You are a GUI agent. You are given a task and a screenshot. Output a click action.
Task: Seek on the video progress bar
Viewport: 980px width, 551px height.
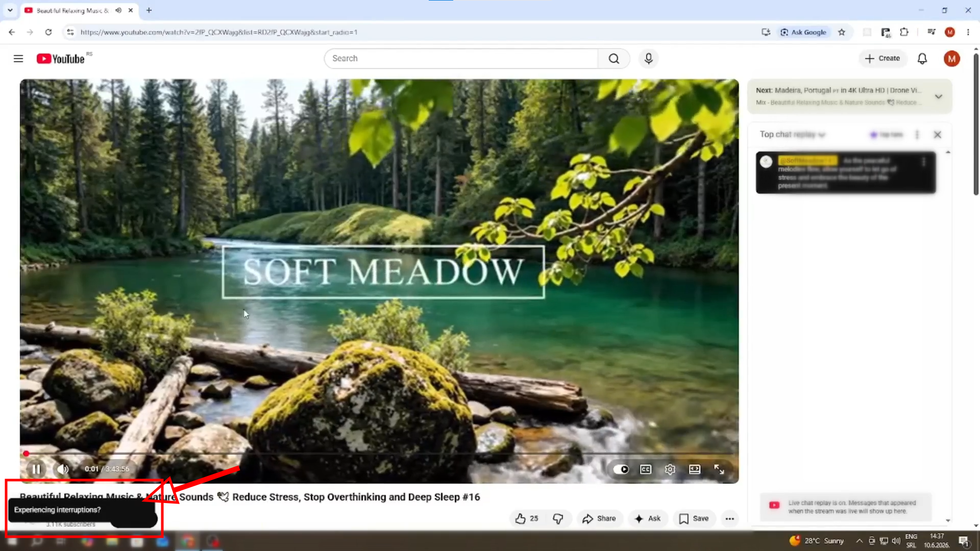tap(380, 454)
